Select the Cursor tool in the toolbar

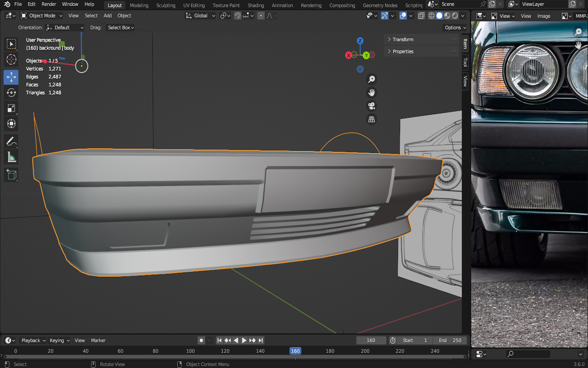click(x=11, y=60)
